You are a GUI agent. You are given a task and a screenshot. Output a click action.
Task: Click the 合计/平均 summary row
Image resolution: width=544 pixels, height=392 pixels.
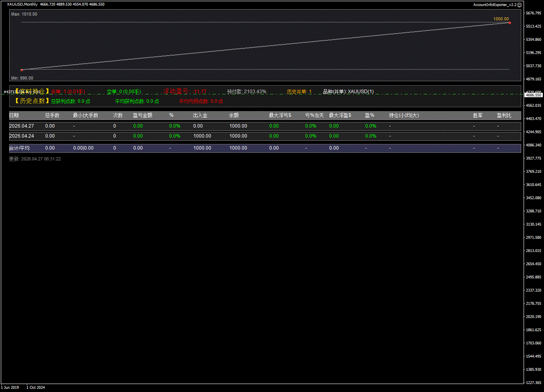(x=19, y=148)
